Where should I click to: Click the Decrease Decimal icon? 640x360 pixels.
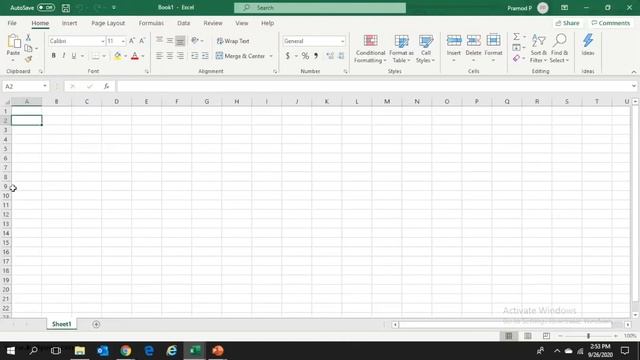pyautogui.click(x=341, y=56)
